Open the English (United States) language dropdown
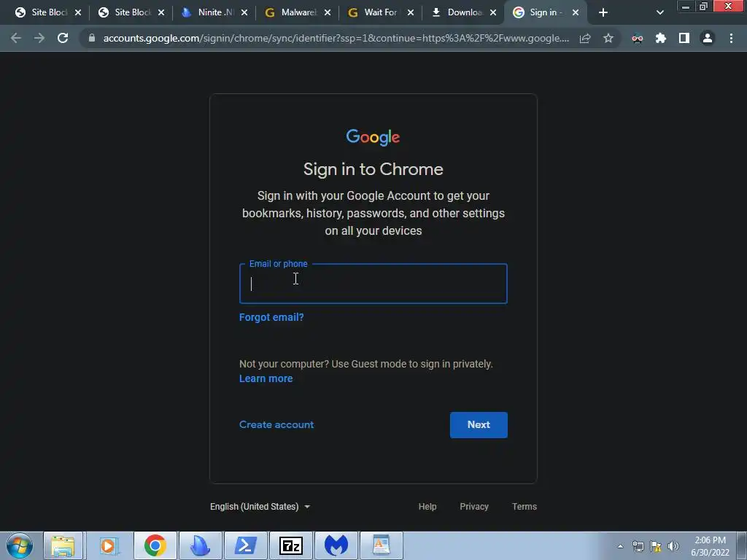The width and height of the screenshot is (747, 560). tap(260, 507)
